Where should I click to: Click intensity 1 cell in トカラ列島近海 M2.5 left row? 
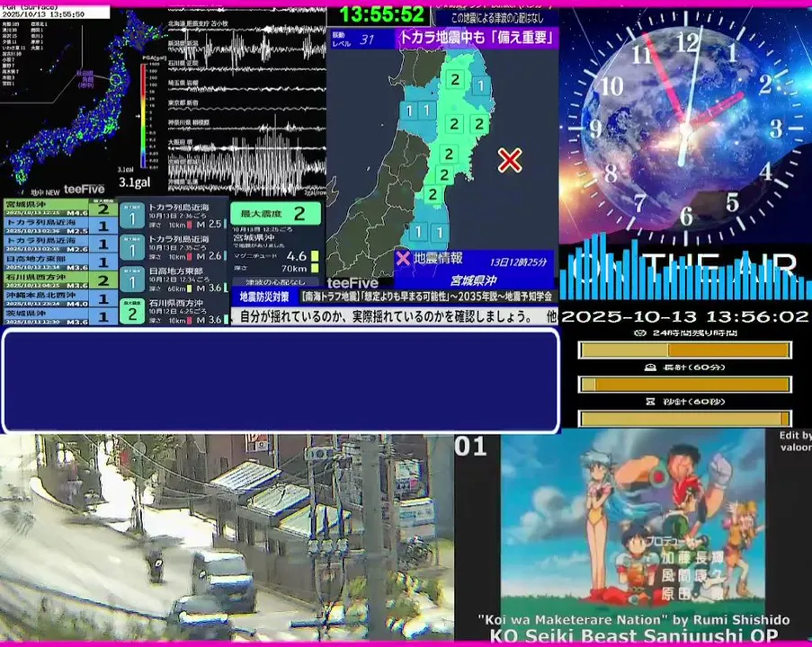103,226
